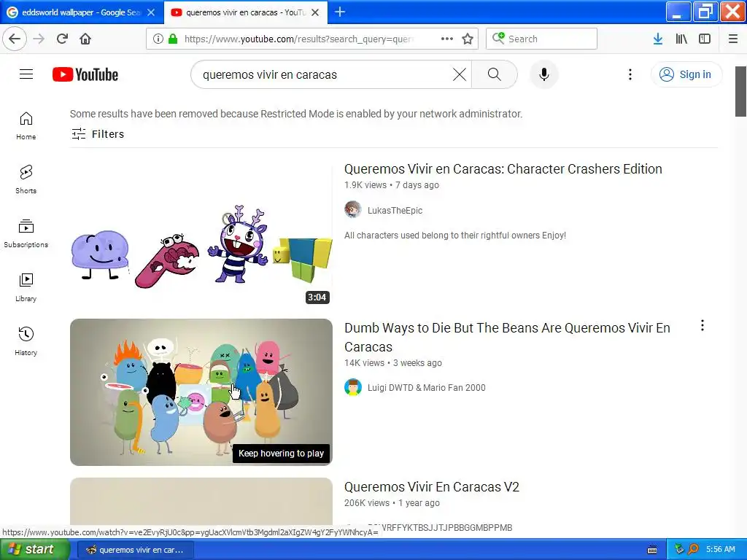Screen dimensions: 747x560
Task: Search with your voice microphone button
Action: [x=543, y=74]
